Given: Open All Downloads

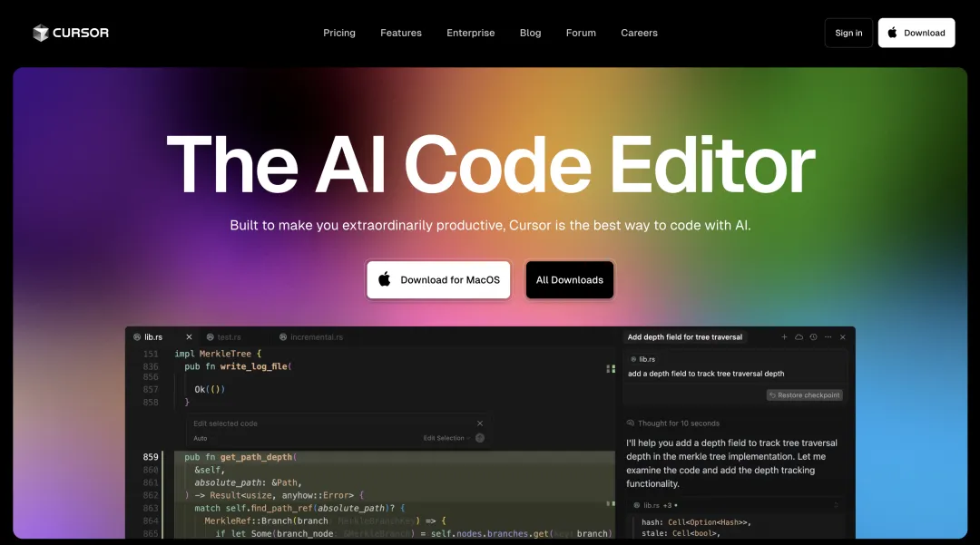Looking at the screenshot, I should coord(569,279).
